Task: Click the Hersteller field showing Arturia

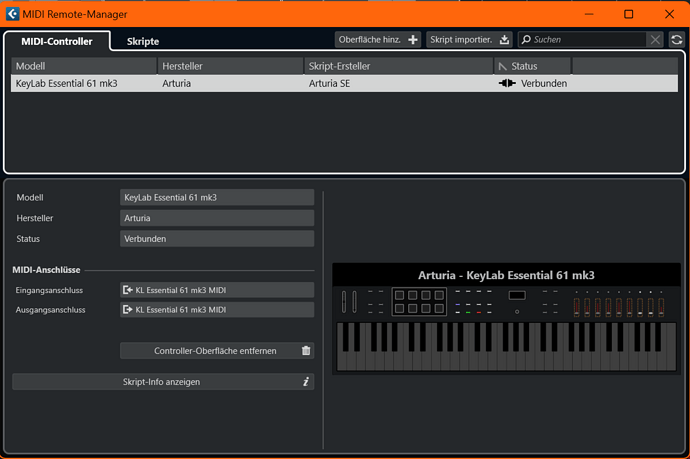Action: pyautogui.click(x=217, y=218)
